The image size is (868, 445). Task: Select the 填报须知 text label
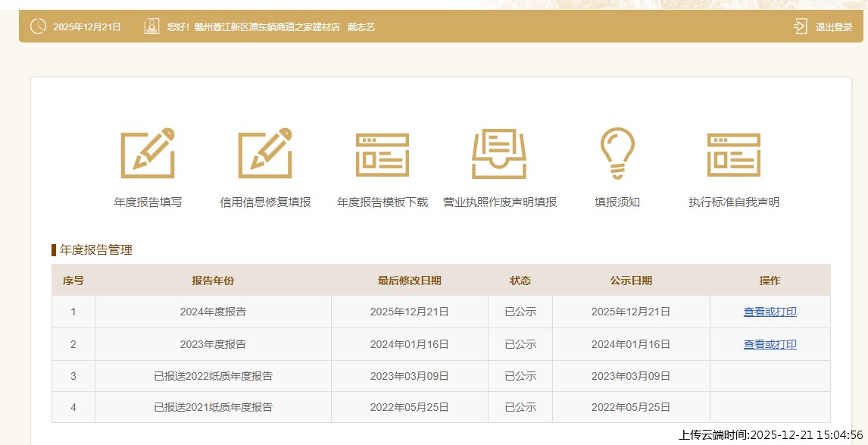617,202
